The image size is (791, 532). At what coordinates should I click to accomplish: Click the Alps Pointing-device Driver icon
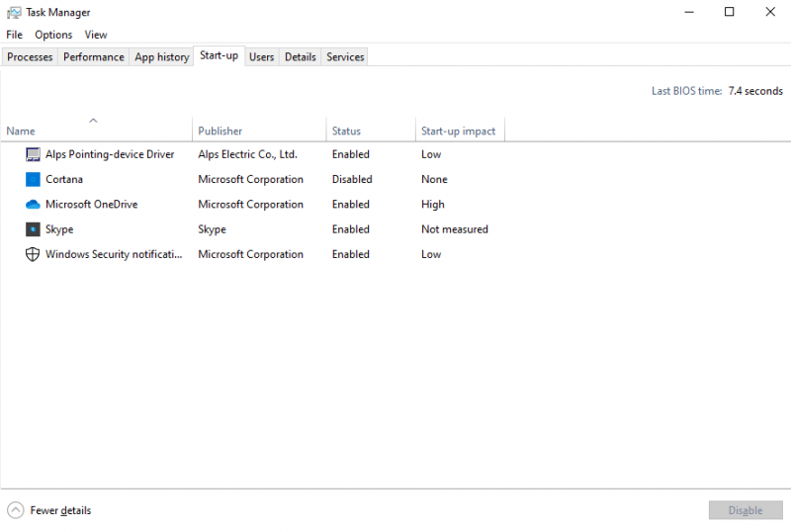(x=33, y=154)
